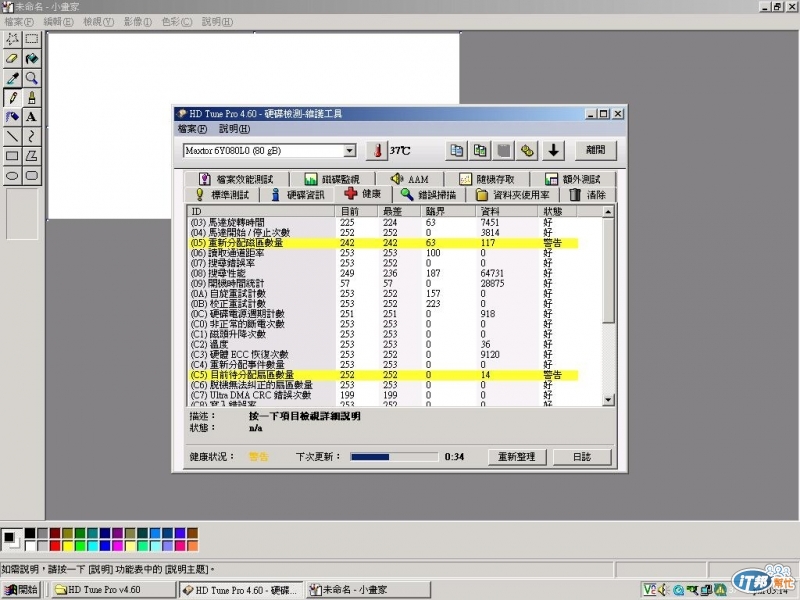Select the Polygon tool in Paint
This screenshot has width=800, height=600.
(32, 156)
